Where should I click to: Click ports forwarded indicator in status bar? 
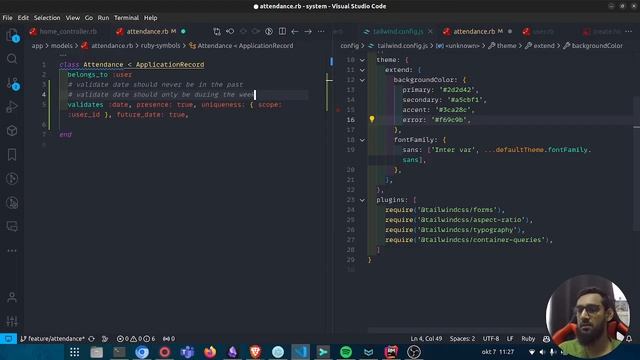coord(169,339)
